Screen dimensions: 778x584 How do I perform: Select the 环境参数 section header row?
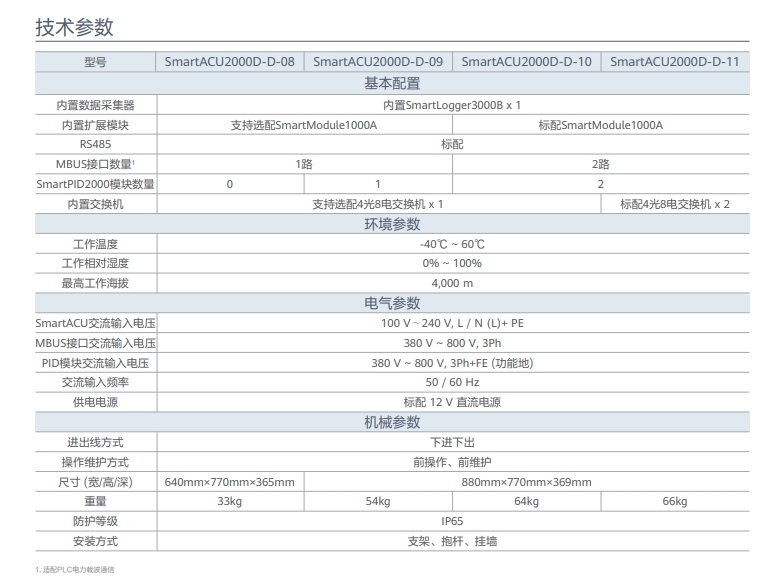click(391, 224)
